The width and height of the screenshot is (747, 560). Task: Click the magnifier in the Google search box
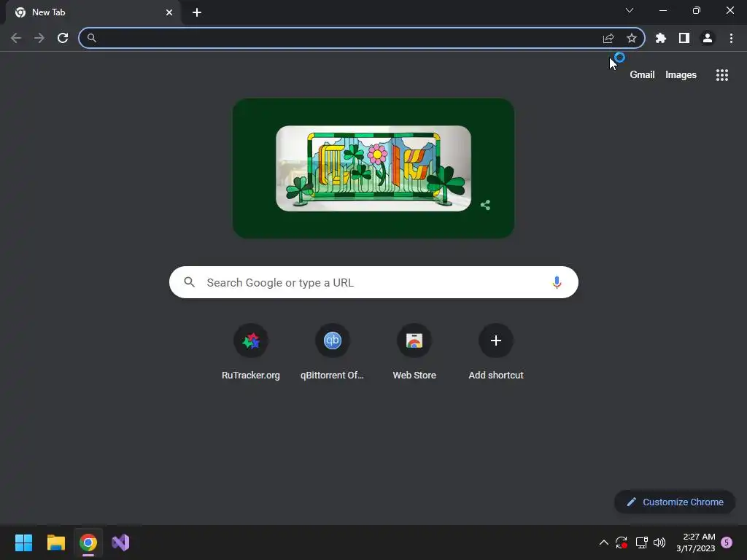tap(190, 282)
